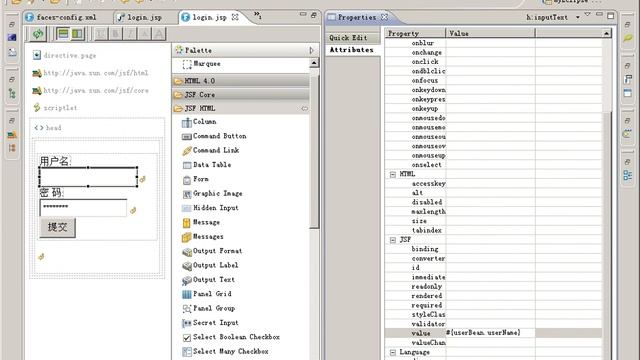Switch to the first login.jsp tab

pos(140,17)
